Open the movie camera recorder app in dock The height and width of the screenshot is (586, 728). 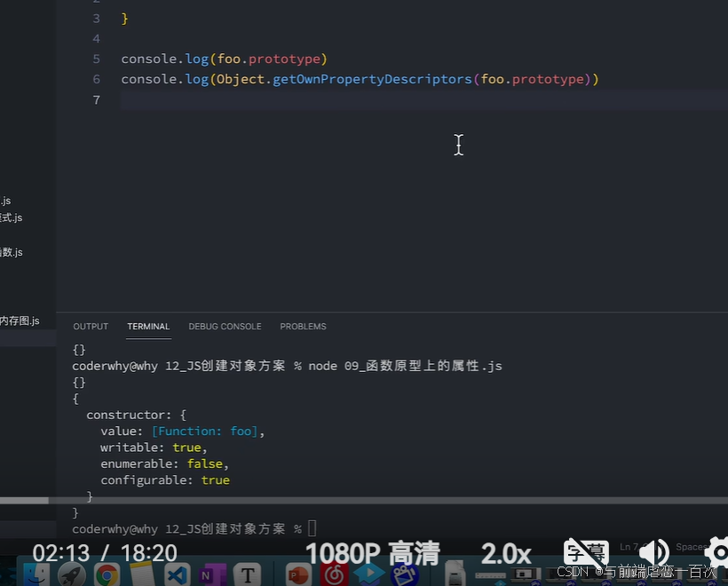click(x=405, y=575)
